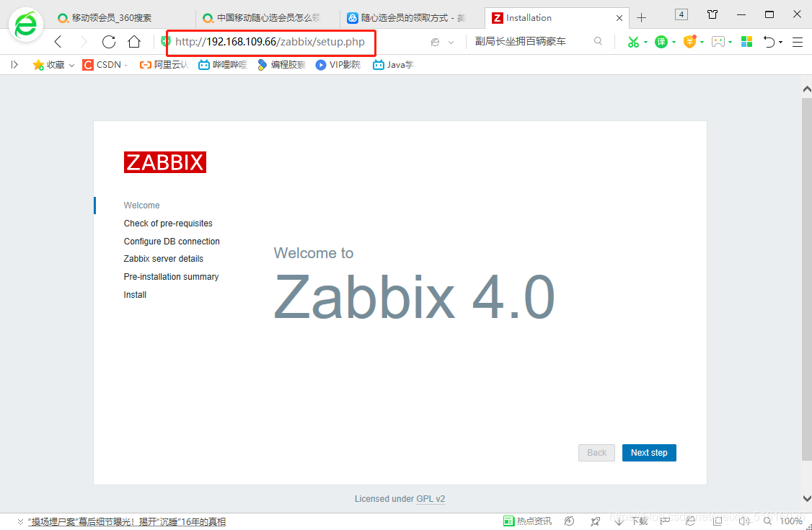812x530 pixels.
Task: Open the Java学 bookmark
Action: (x=394, y=65)
